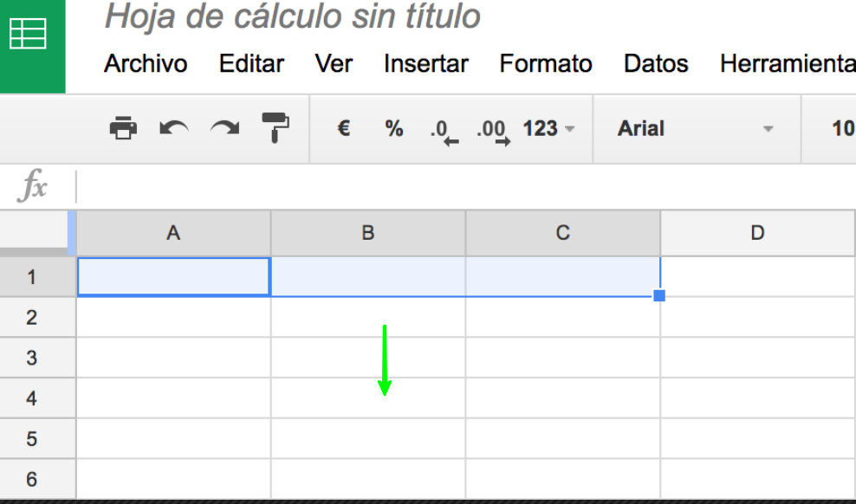Increase decimal places

[494, 132]
